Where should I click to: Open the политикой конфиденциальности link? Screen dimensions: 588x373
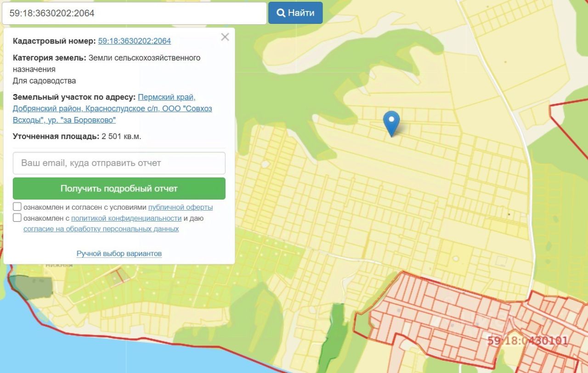(126, 218)
